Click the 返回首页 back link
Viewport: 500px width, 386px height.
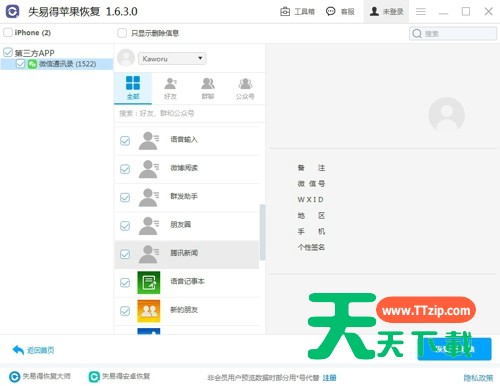[x=40, y=350]
